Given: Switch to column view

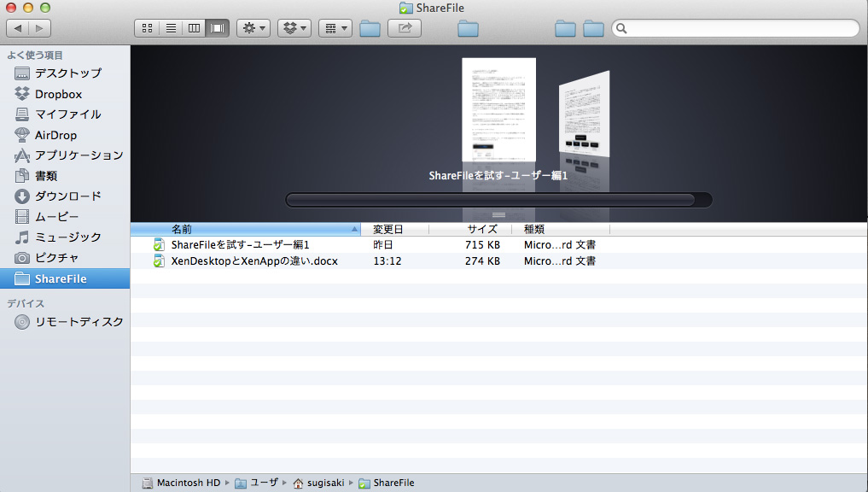Looking at the screenshot, I should click(x=194, y=28).
